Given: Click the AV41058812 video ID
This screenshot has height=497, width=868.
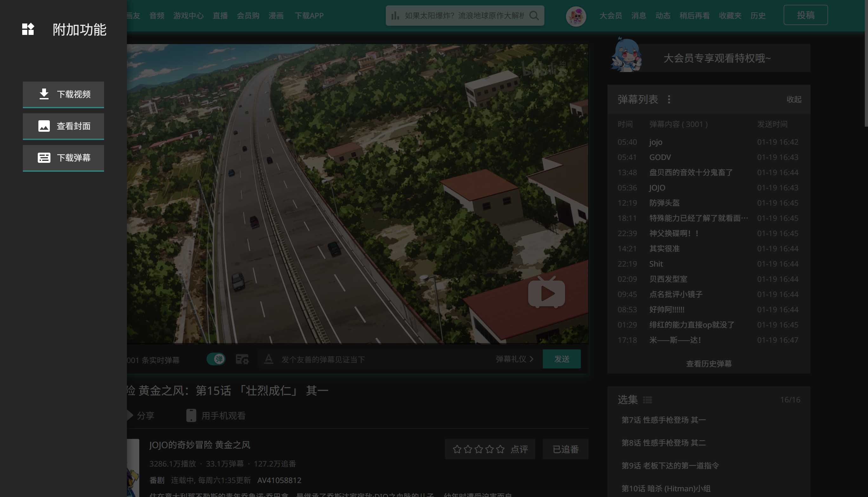Looking at the screenshot, I should point(279,480).
